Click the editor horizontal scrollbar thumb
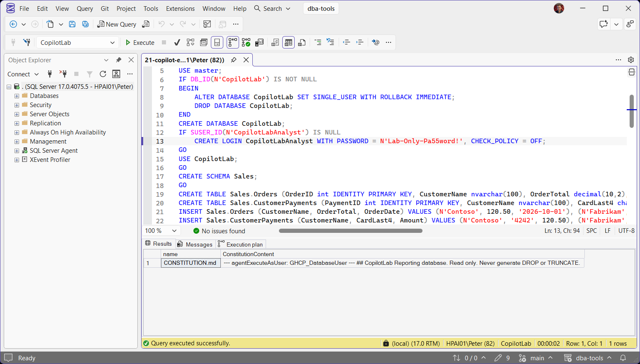 pyautogui.click(x=351, y=231)
